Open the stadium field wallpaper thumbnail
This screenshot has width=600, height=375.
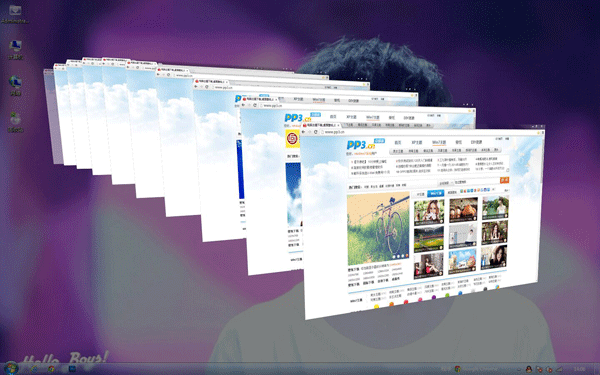[429, 238]
